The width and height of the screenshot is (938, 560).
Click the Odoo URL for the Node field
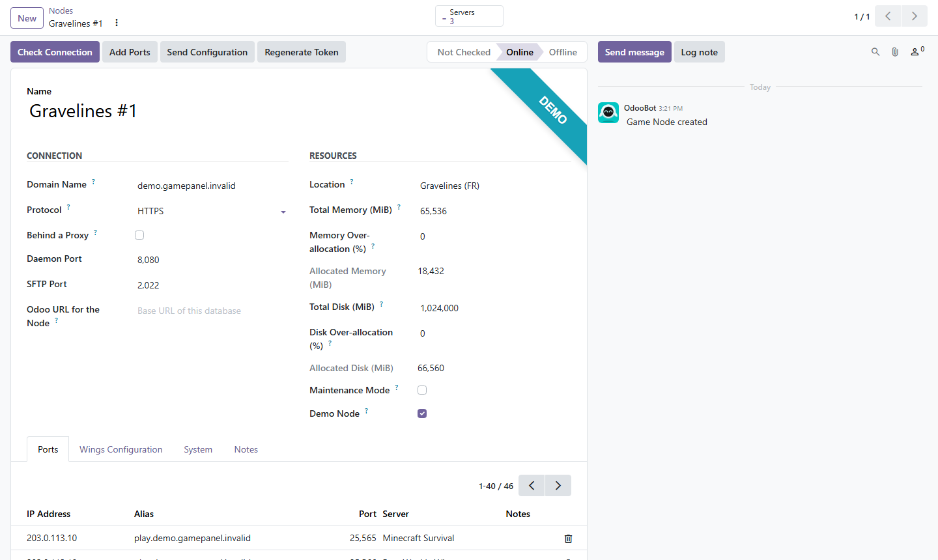coord(212,311)
